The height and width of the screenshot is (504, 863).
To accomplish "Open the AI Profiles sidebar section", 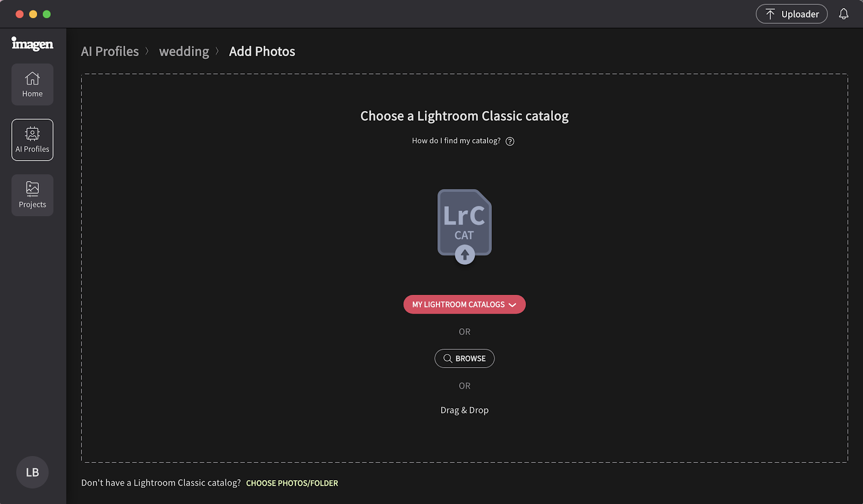I will [32, 140].
